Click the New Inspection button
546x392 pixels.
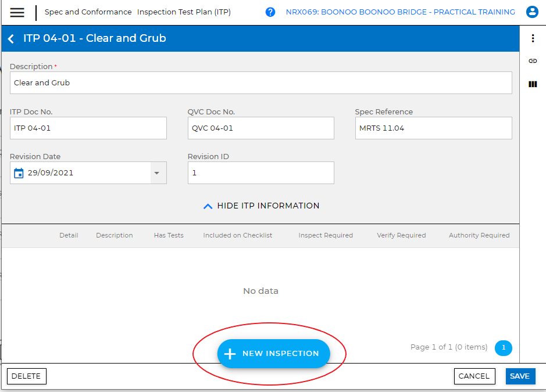click(273, 354)
